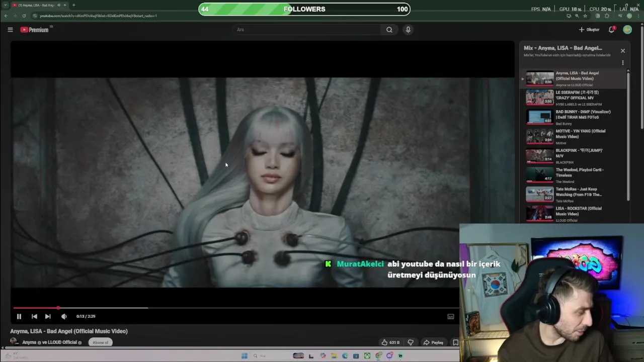Open the channel avatar below video

click(x=14, y=342)
